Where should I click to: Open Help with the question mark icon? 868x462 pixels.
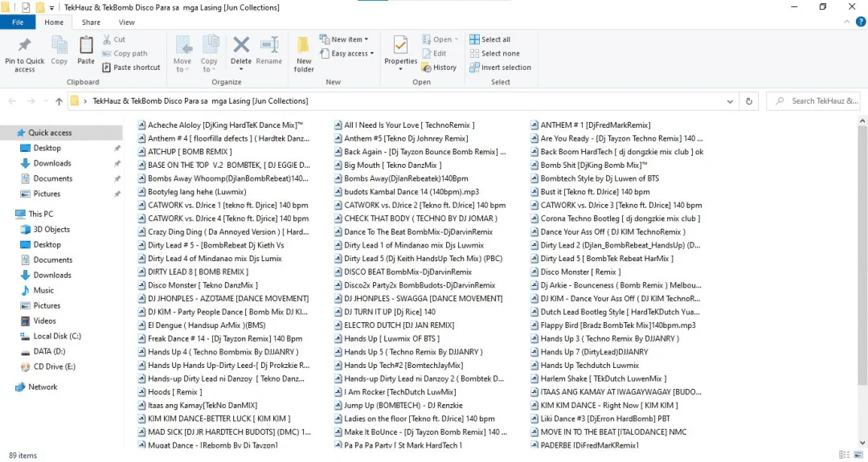[860, 22]
